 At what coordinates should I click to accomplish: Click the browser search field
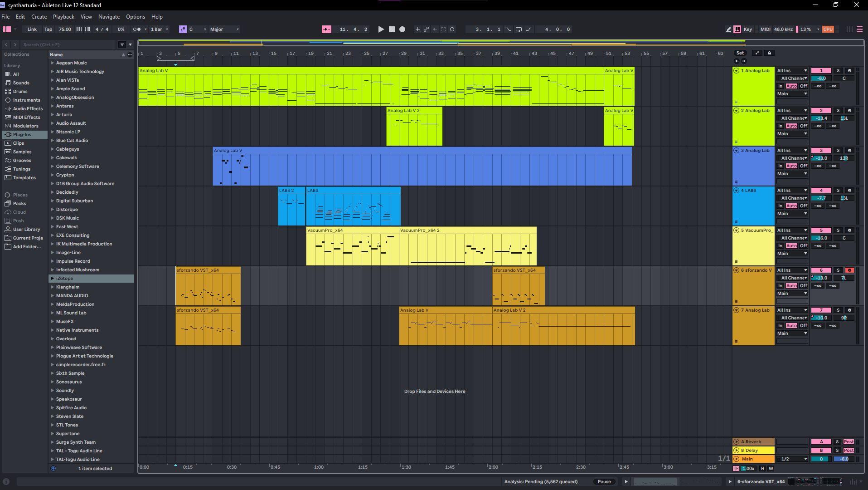pos(68,45)
